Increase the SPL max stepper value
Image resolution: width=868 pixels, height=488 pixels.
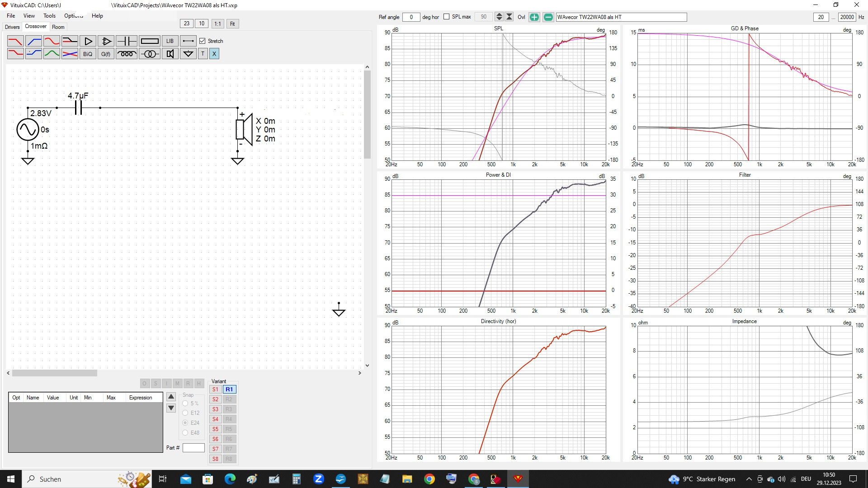point(499,15)
